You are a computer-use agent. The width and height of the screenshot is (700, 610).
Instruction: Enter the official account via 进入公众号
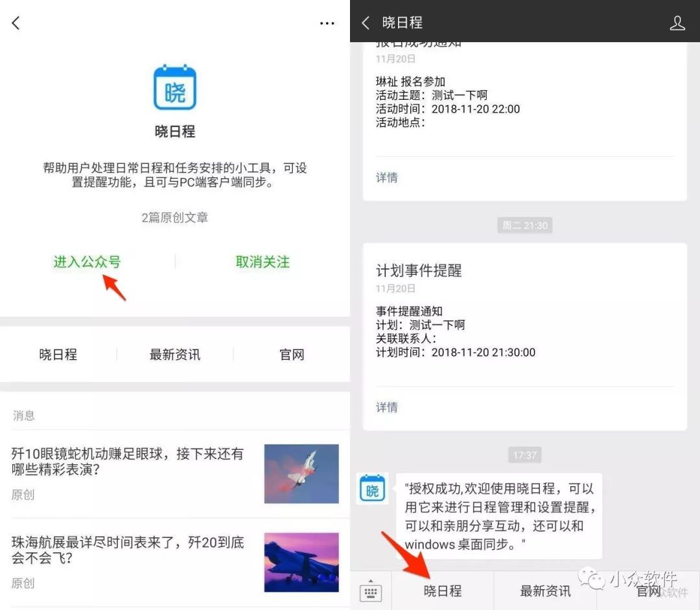coord(87,262)
